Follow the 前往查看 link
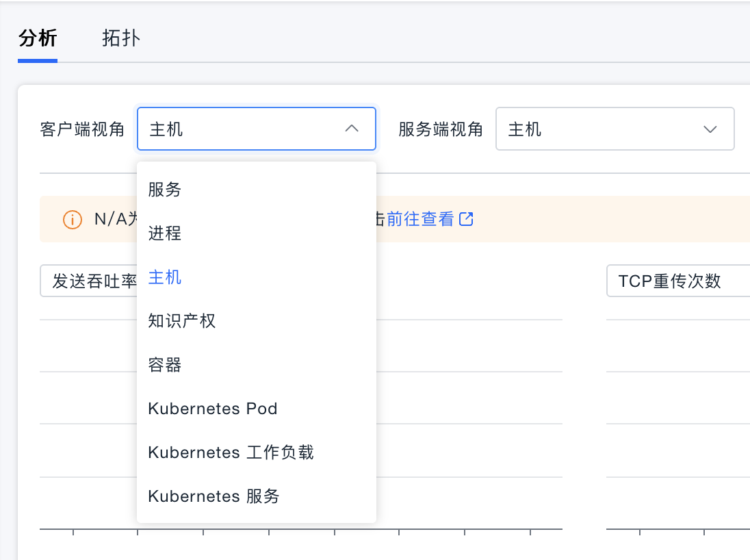 pyautogui.click(x=420, y=219)
